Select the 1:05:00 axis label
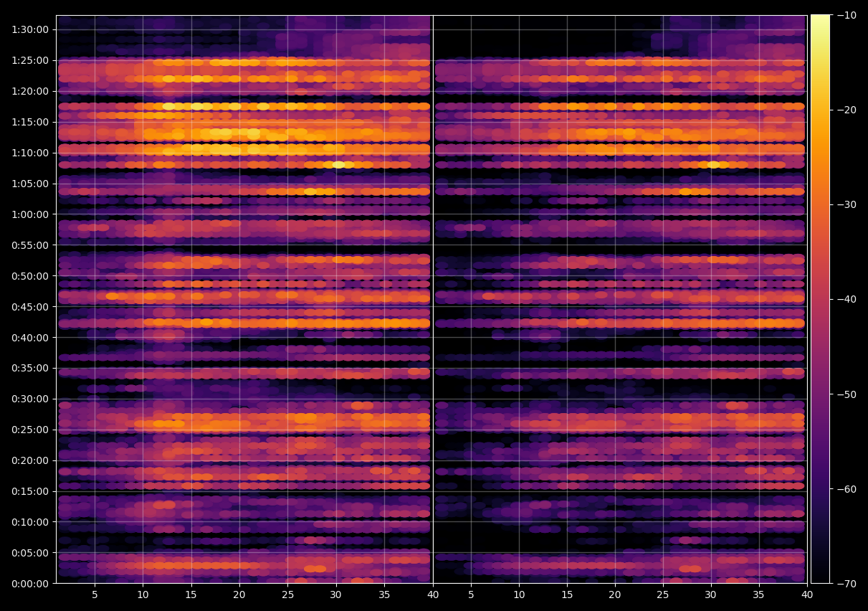This screenshot has width=868, height=611. coord(30,184)
